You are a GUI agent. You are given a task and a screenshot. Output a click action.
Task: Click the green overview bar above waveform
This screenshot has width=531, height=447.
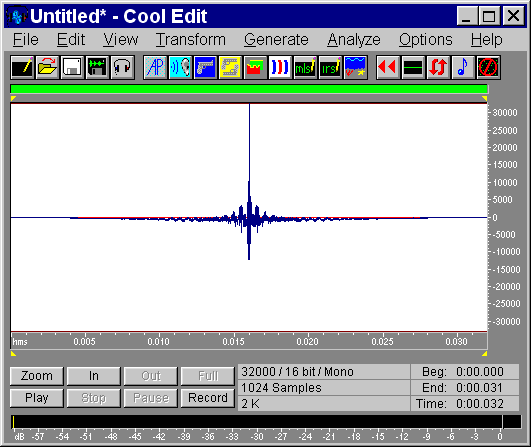pos(249,89)
